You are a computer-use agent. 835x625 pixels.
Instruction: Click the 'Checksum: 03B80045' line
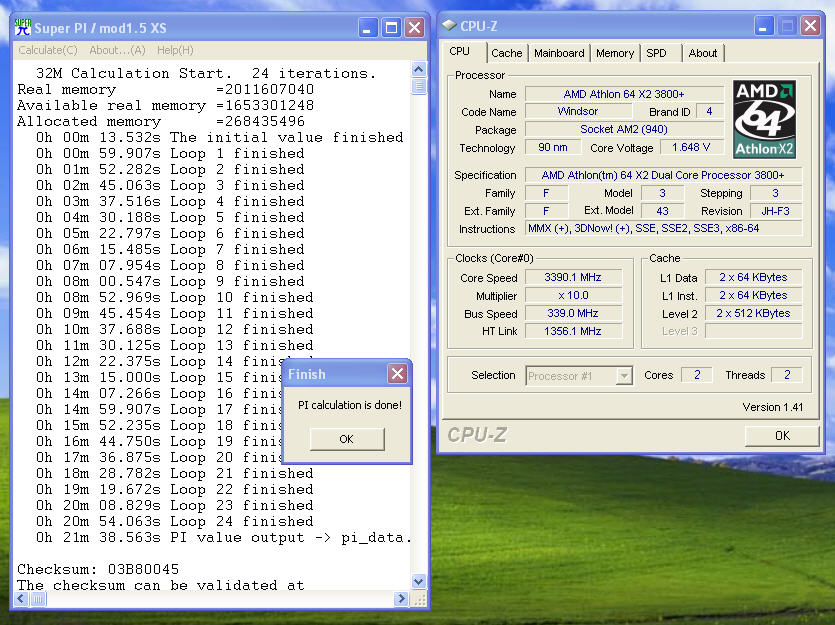(98, 569)
